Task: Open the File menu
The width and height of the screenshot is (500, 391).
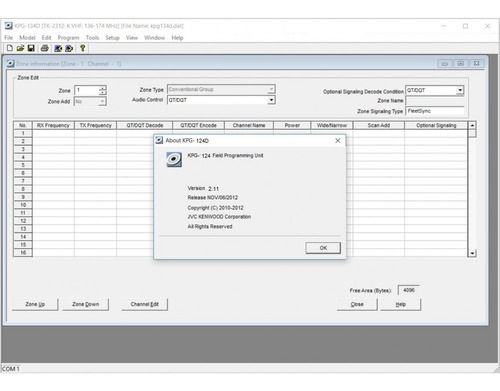Action: [x=9, y=38]
